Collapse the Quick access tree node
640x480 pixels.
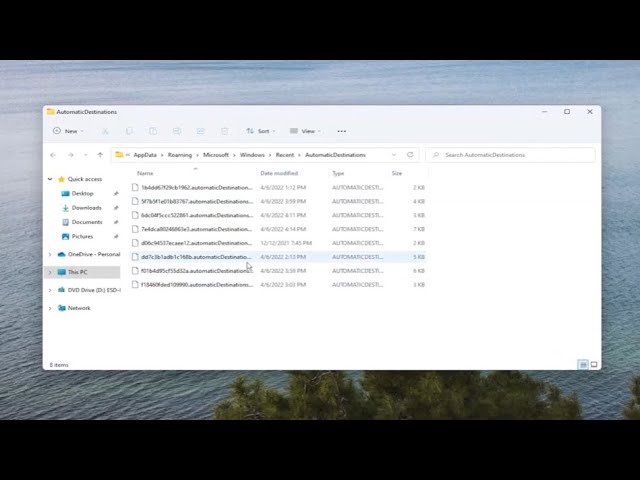(x=50, y=179)
